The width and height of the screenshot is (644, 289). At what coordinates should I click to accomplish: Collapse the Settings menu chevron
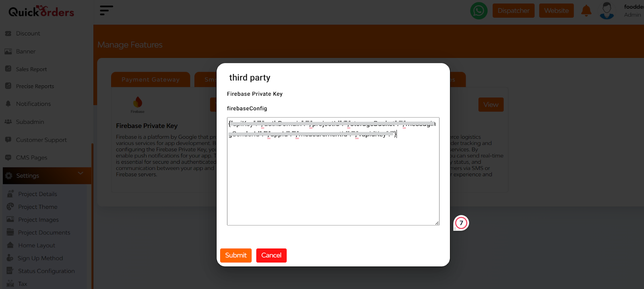pyautogui.click(x=80, y=173)
